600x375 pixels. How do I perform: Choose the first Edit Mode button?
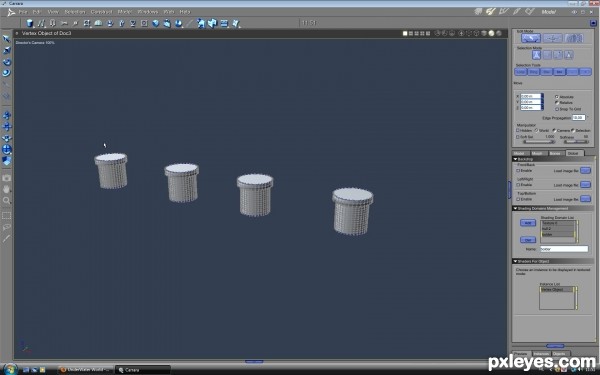[x=531, y=38]
